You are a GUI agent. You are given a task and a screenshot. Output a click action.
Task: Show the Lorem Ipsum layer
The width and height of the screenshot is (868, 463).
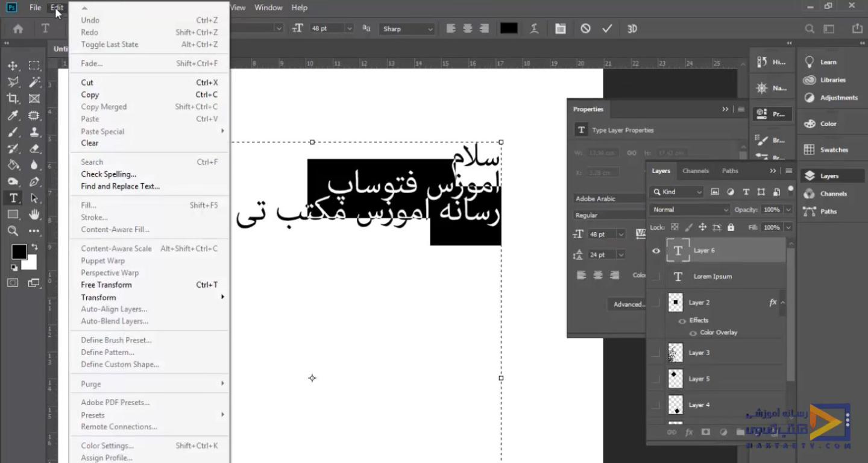pos(656,277)
